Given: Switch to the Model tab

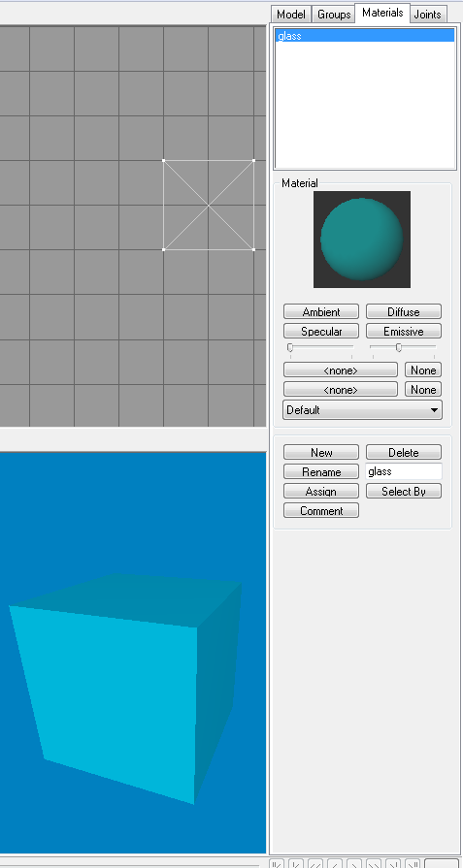Looking at the screenshot, I should (x=291, y=15).
